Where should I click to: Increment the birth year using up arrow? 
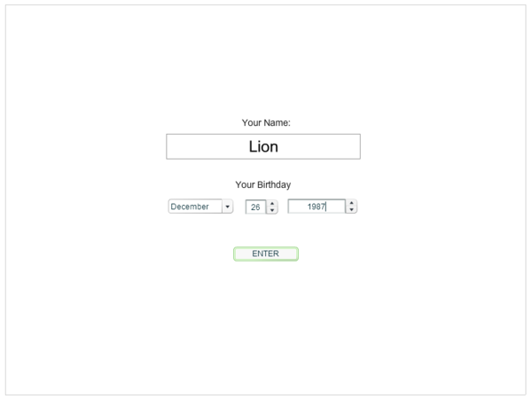click(352, 203)
